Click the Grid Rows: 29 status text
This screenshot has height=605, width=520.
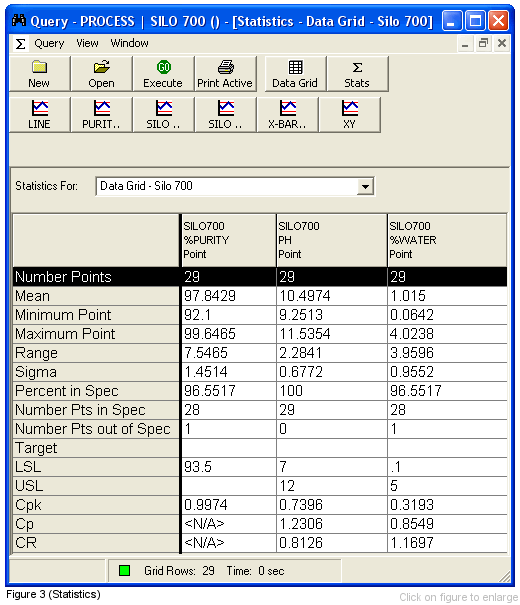(x=179, y=571)
